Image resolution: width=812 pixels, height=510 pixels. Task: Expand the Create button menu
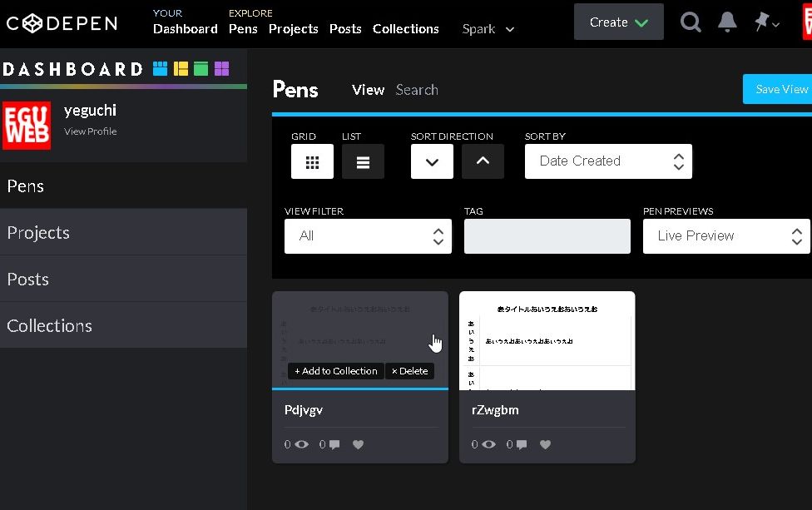[618, 22]
